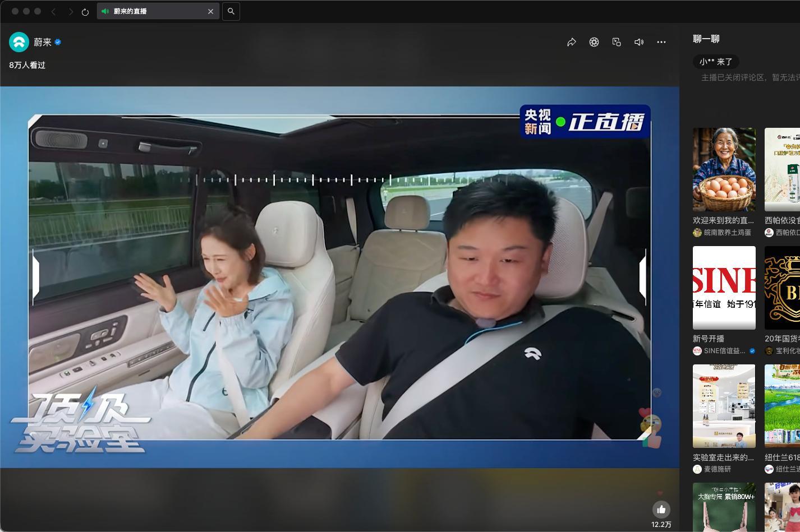Open the three-dot more options menu

pyautogui.click(x=661, y=42)
